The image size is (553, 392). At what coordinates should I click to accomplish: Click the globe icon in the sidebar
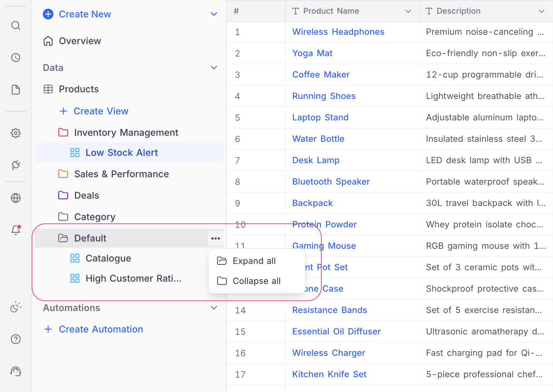pos(16,198)
